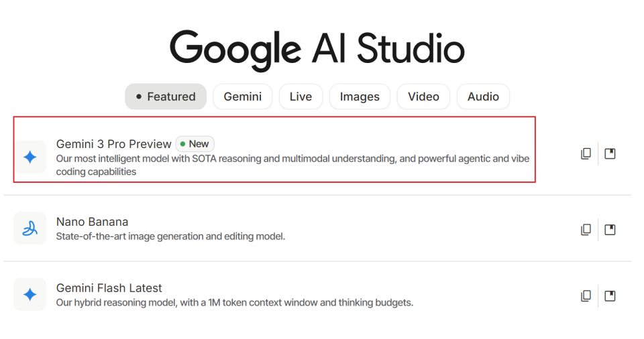Click the bookmark icon on the Nano Banana row

[x=610, y=230]
